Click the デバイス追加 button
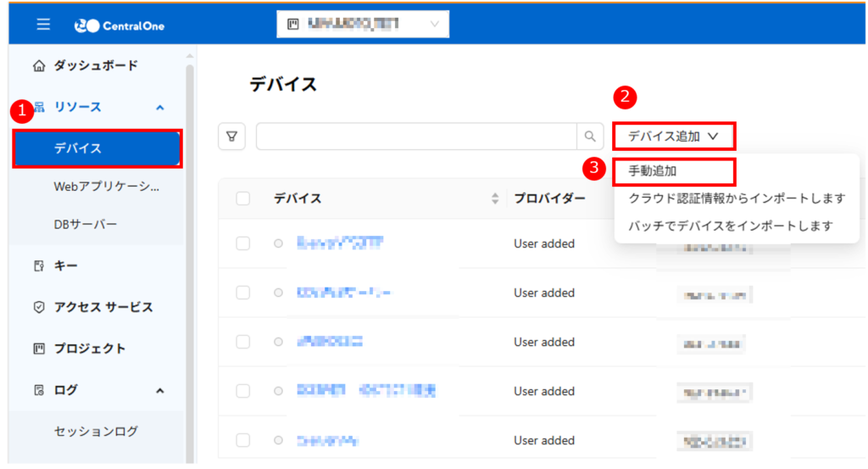This screenshot has width=868, height=469. pos(673,136)
